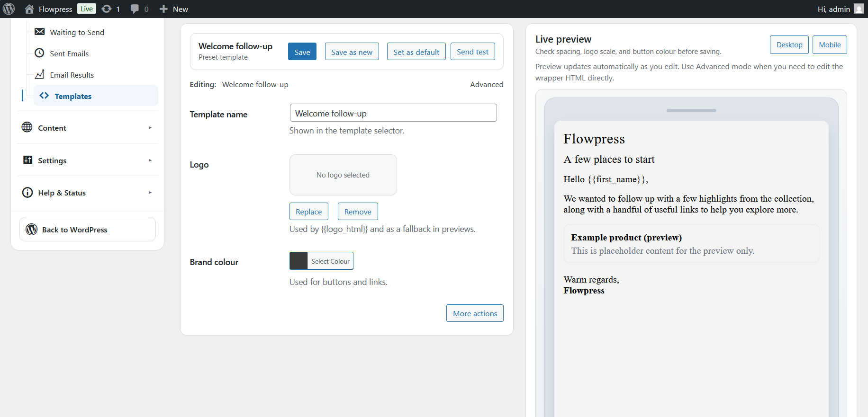
Task: Click the dark Brand colour swatch
Action: (x=298, y=261)
